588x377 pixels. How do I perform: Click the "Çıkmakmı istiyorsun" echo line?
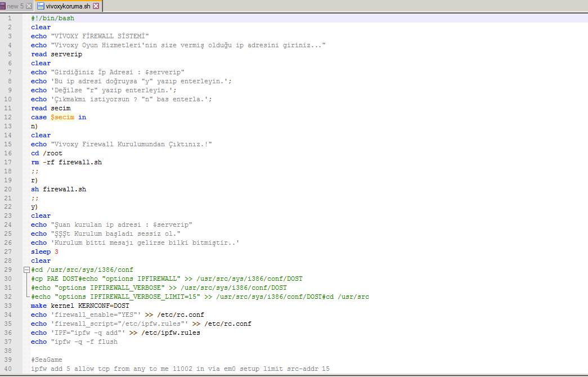pos(122,100)
